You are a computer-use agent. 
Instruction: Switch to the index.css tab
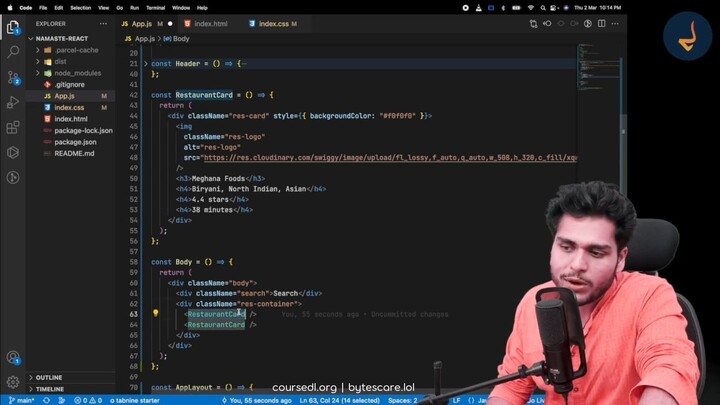273,23
